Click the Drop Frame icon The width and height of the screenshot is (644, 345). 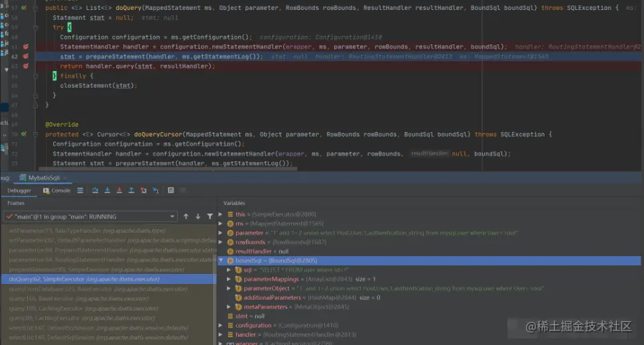143,190
